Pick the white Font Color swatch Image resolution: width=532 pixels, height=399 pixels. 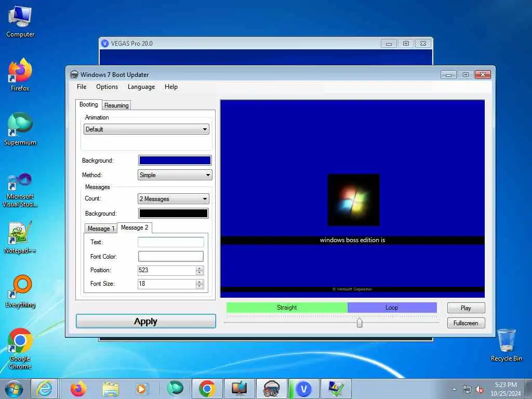[x=170, y=257]
